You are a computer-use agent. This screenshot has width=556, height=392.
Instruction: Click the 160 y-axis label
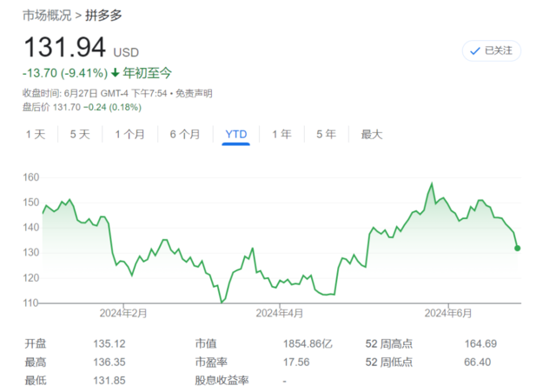coord(31,177)
